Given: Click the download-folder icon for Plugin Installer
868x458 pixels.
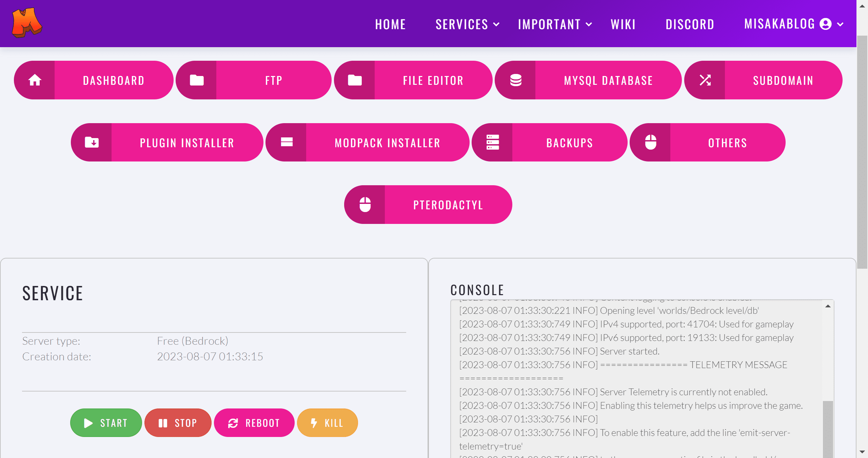Looking at the screenshot, I should click(x=92, y=142).
